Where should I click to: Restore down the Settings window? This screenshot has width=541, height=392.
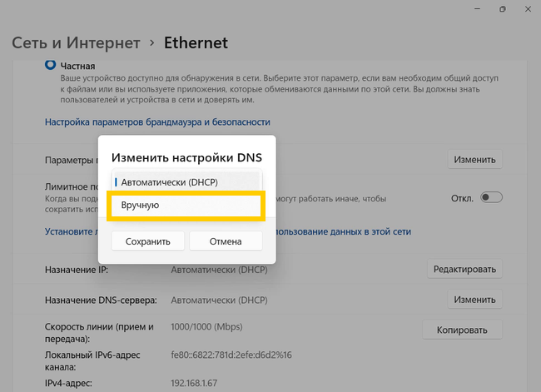pyautogui.click(x=502, y=9)
